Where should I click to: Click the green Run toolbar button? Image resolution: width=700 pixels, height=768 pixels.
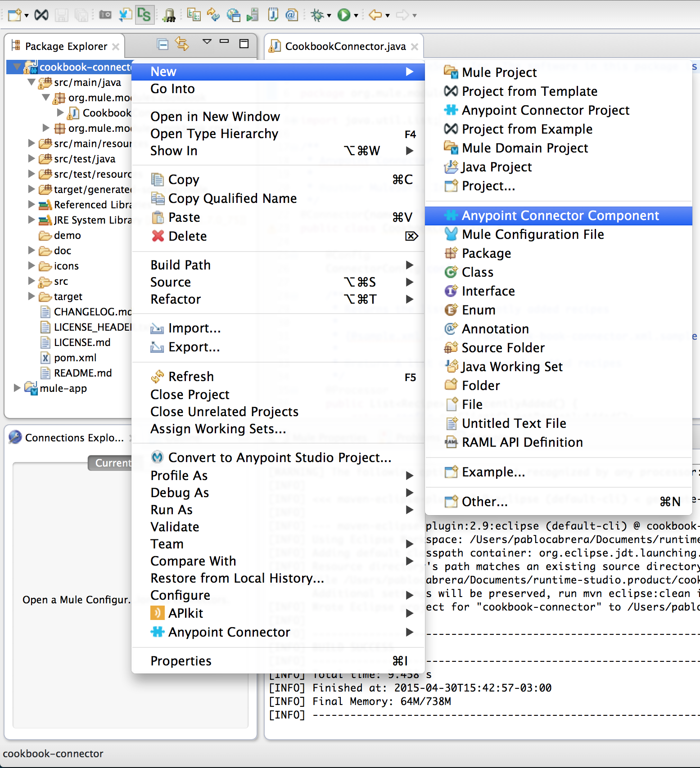(x=344, y=15)
